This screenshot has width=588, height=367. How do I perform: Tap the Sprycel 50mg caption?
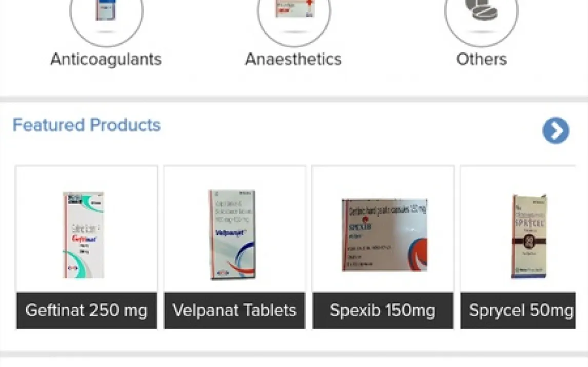(520, 311)
